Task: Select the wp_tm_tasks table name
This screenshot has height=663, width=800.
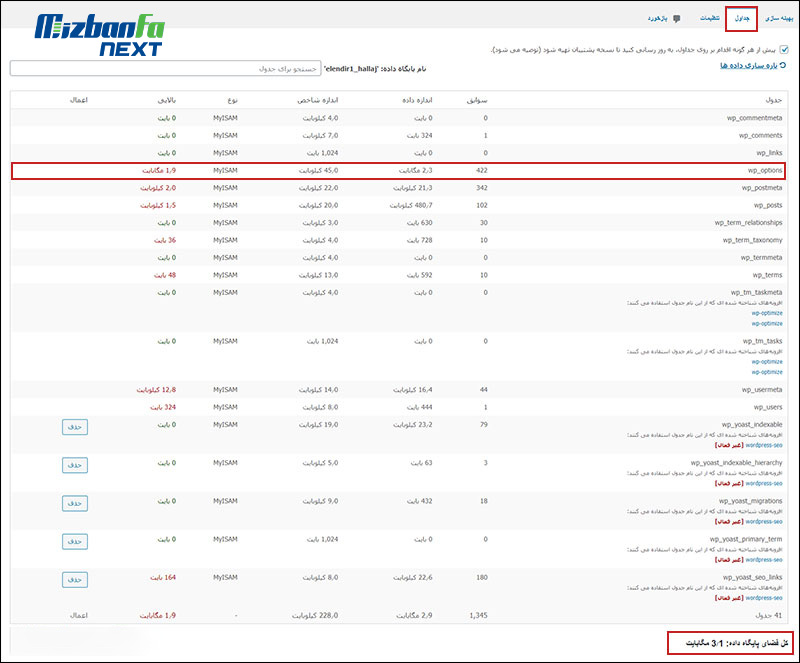Action: tap(762, 341)
